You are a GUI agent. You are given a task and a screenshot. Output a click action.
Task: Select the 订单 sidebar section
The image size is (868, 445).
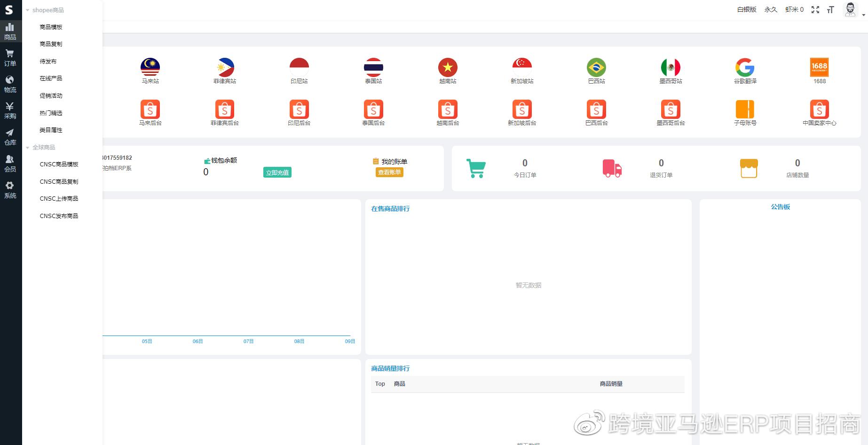10,58
